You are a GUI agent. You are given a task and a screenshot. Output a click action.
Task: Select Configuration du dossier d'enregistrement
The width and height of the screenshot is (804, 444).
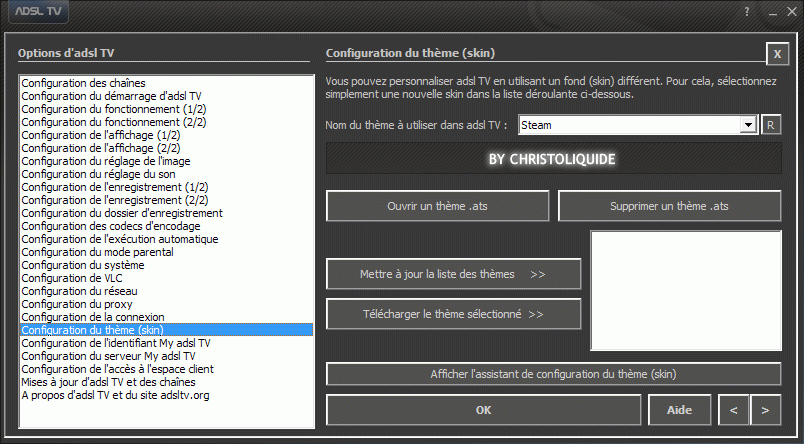[166, 213]
